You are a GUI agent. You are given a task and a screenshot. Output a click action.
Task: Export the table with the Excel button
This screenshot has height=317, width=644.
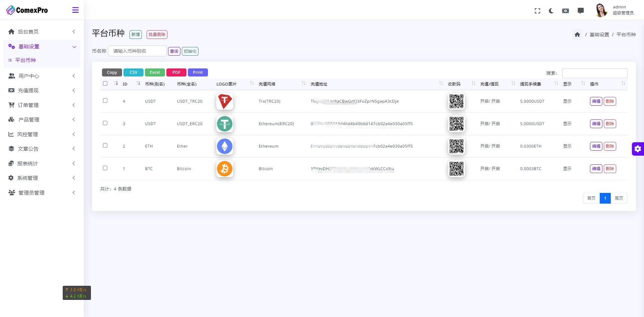coord(155,72)
